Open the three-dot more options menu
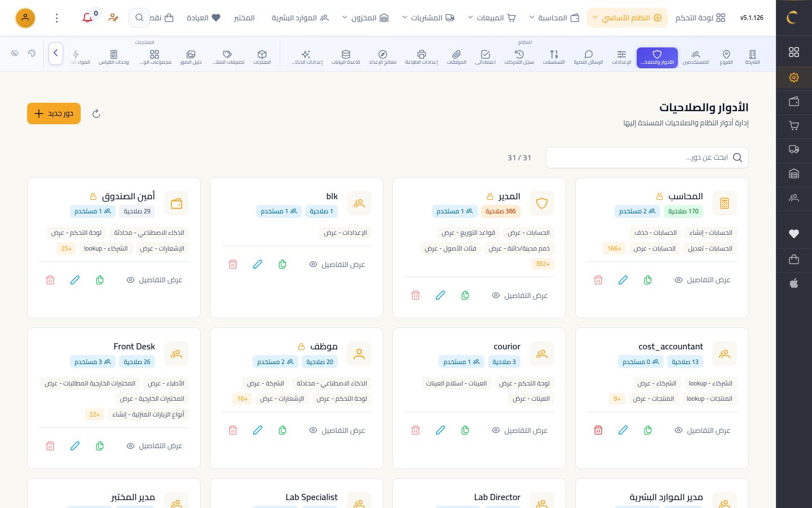The width and height of the screenshot is (812, 508). pyautogui.click(x=57, y=18)
